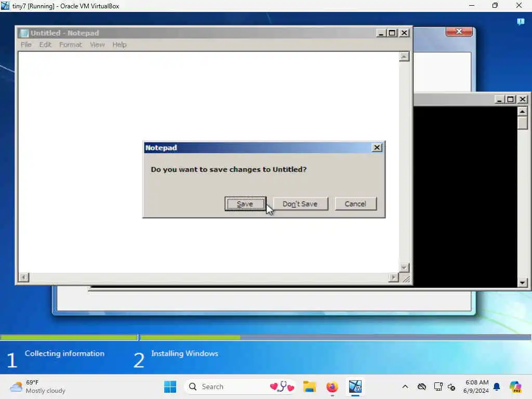Open Firefox from the taskbar
The image size is (532, 399).
point(332,387)
